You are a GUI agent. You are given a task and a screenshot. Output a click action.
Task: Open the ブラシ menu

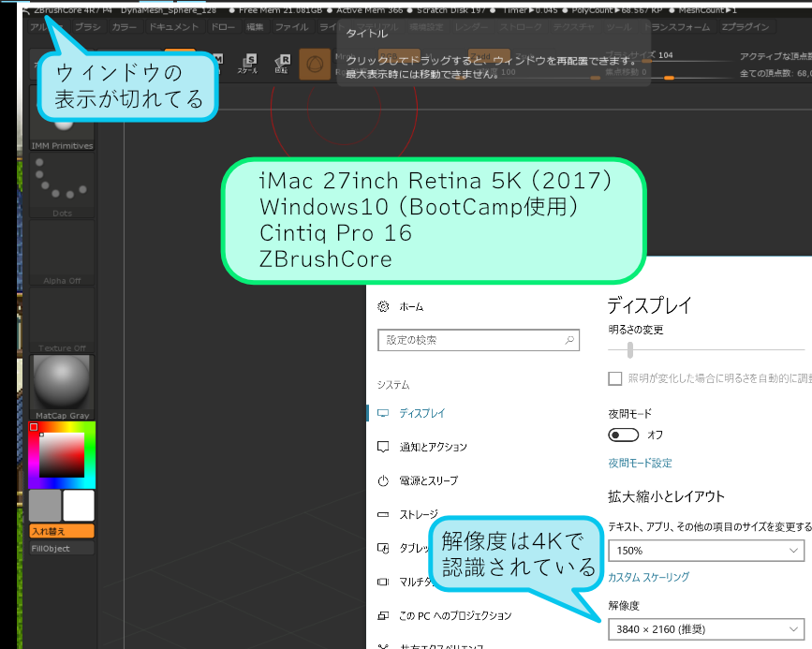[x=88, y=27]
